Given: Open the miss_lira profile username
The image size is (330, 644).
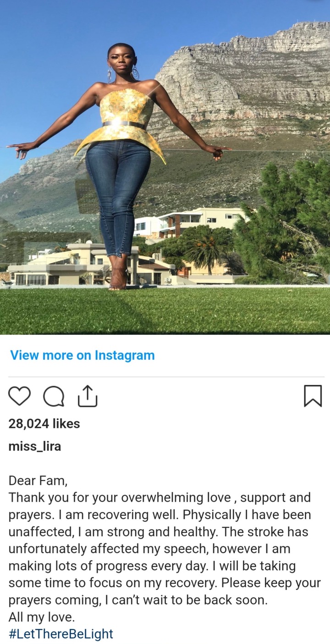Looking at the screenshot, I should coord(34,446).
